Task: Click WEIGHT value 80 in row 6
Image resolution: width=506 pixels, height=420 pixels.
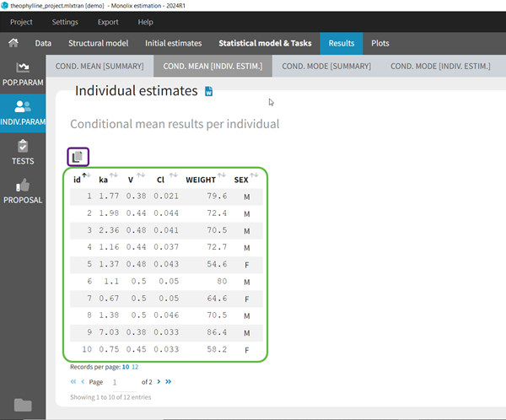Action: pos(222,281)
